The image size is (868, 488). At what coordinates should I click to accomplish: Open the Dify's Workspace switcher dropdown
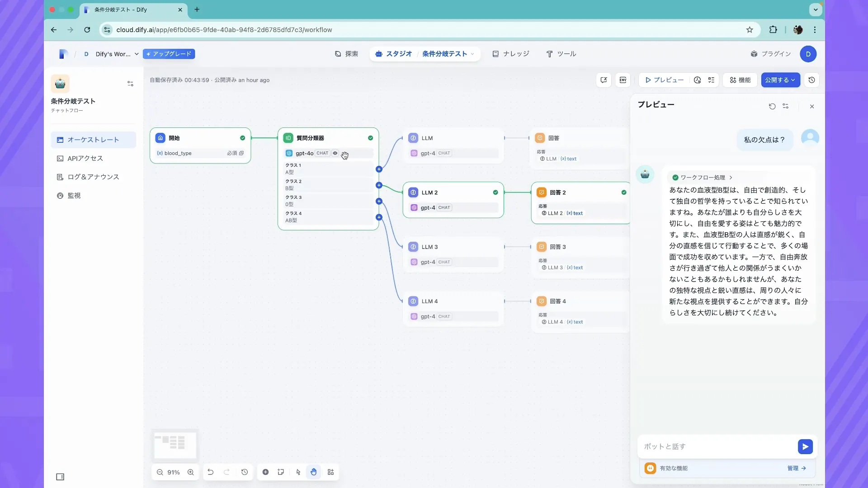113,54
